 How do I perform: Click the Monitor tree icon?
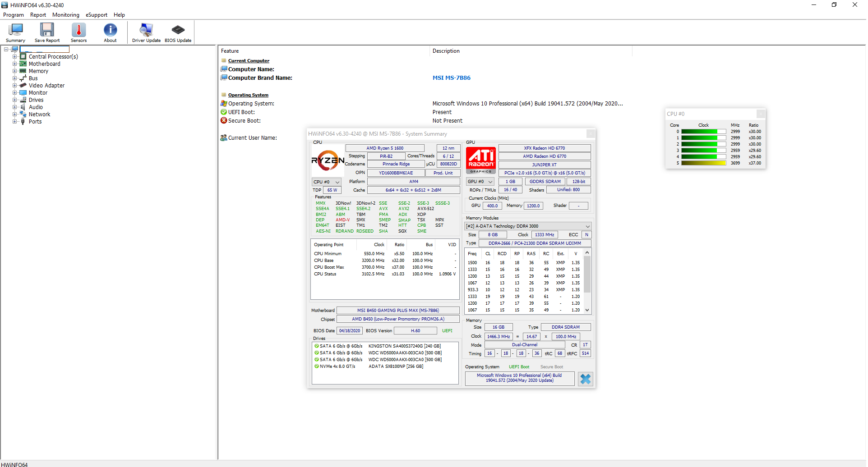[23, 93]
